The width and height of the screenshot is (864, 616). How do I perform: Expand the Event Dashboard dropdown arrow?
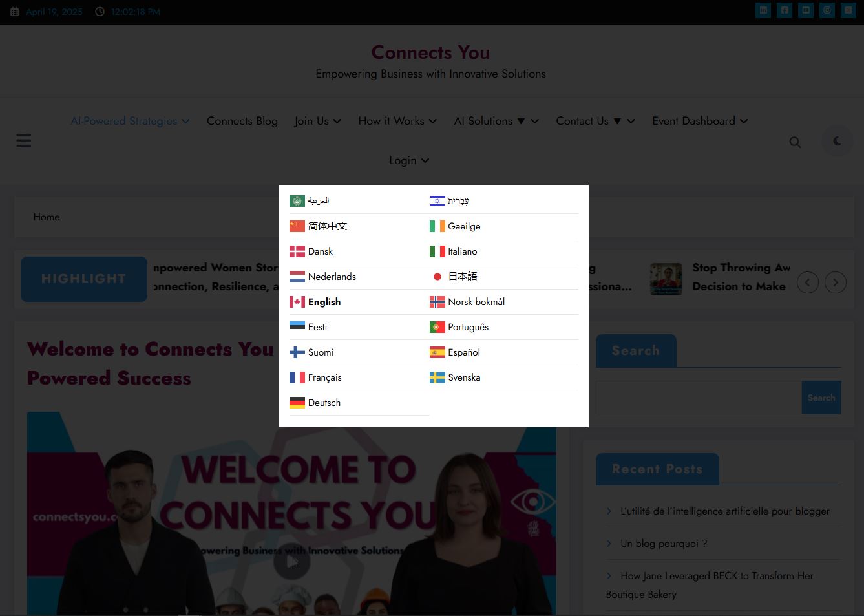(x=744, y=122)
